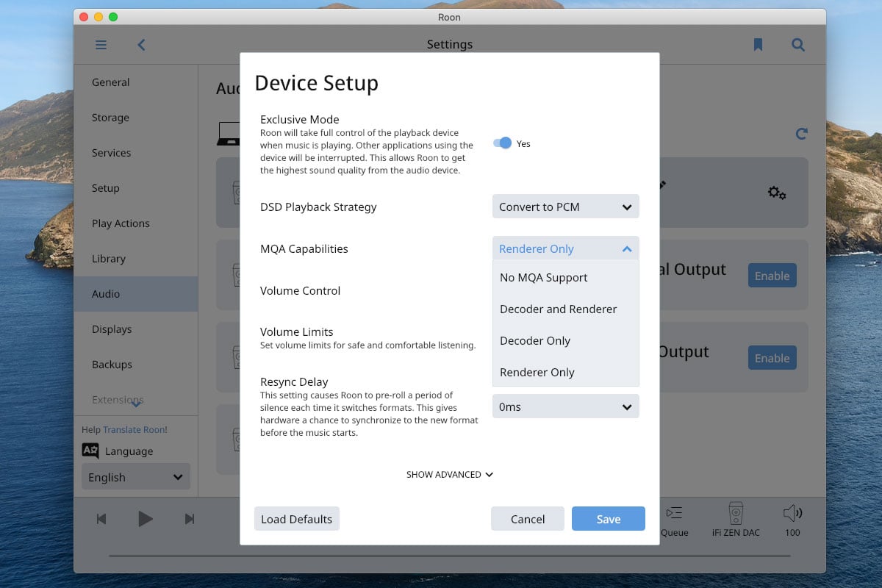Screen dimensions: 882x588
Task: Open General settings tab
Action: (x=136, y=82)
